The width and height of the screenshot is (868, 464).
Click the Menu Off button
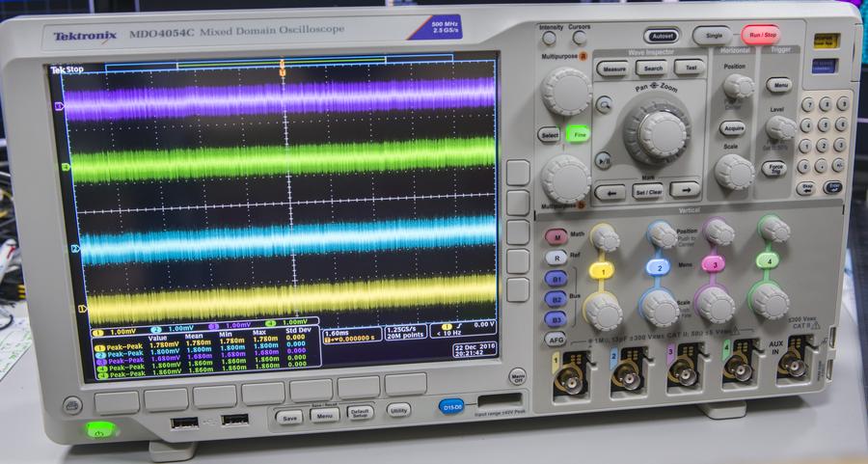517,377
